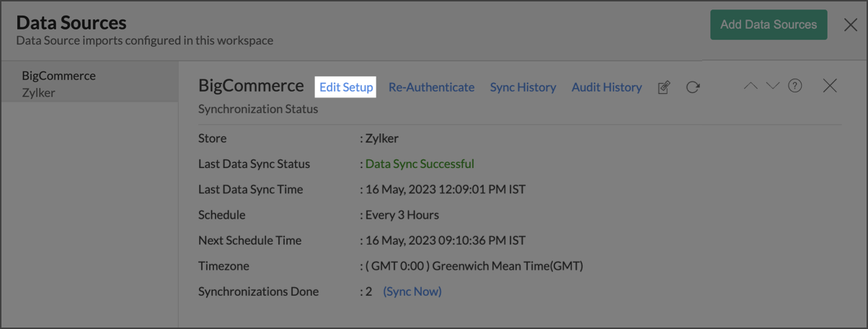Go to previous data source with up chevron
This screenshot has height=329, width=868.
(x=750, y=86)
